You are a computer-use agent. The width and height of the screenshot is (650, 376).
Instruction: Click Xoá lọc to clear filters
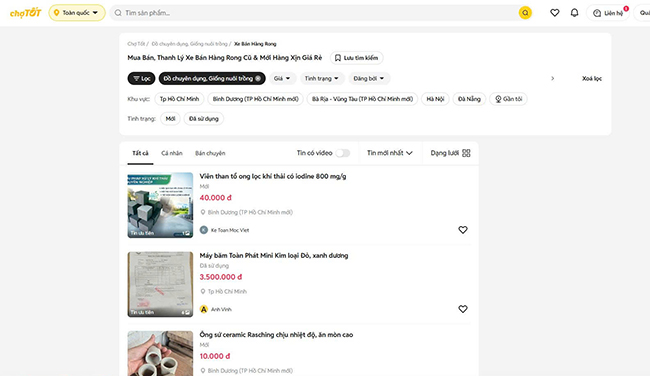(592, 78)
